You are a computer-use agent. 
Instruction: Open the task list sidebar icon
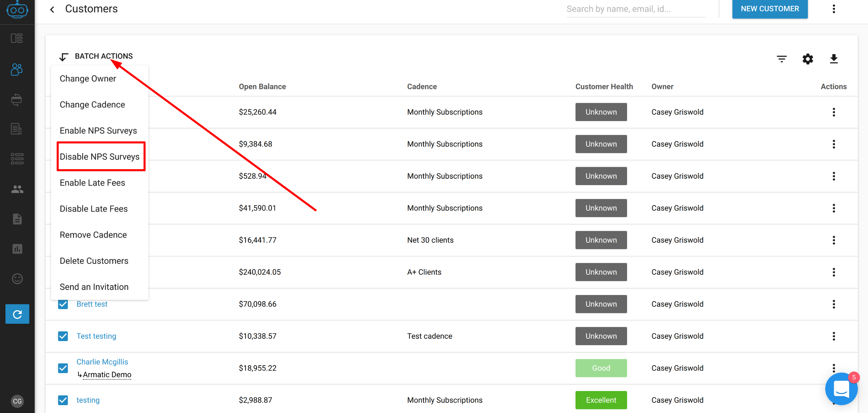(17, 159)
